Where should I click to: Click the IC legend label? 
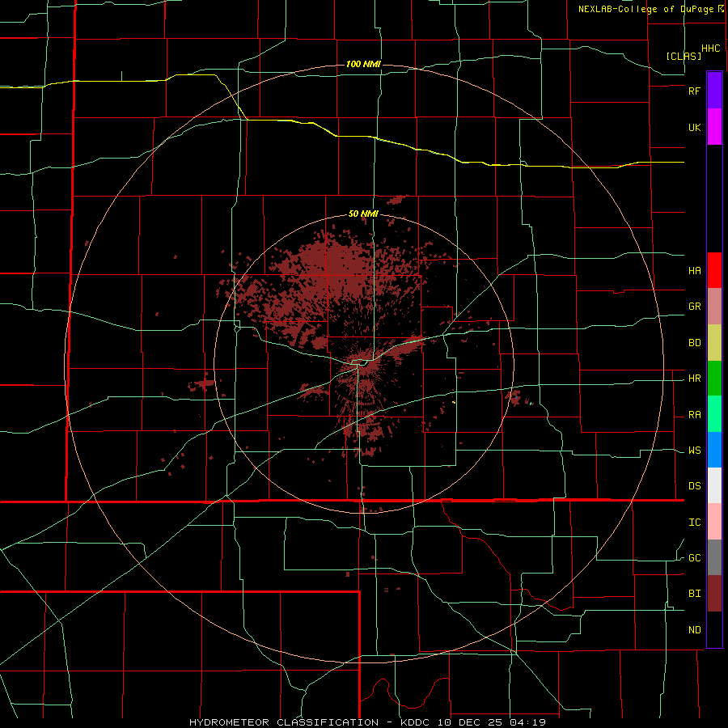click(x=694, y=523)
